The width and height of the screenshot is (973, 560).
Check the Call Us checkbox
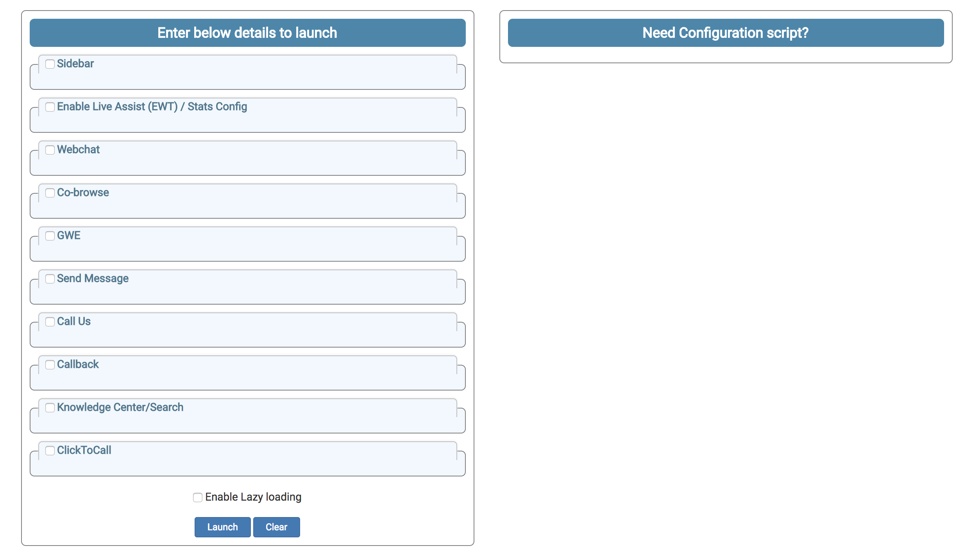click(50, 322)
